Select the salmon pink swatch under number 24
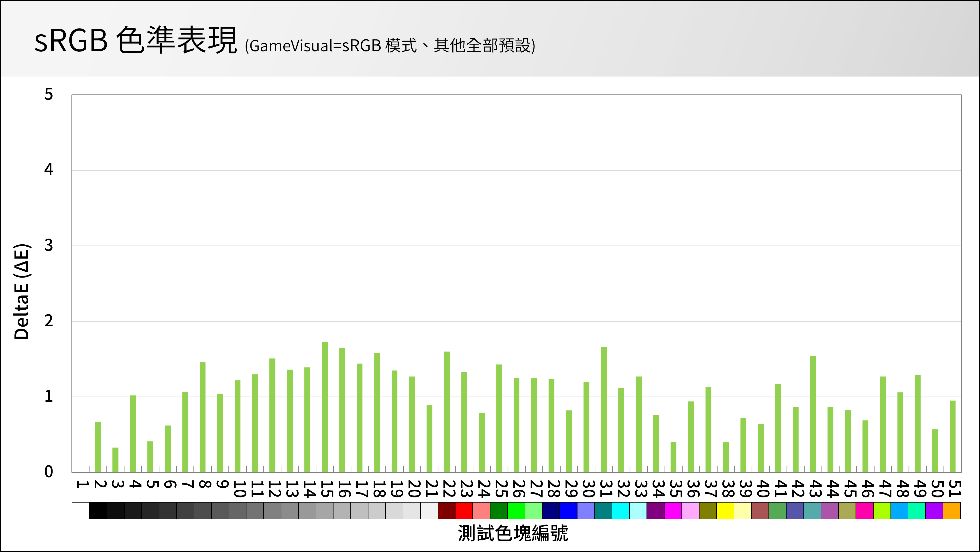Viewport: 980px width, 552px height. pos(481,511)
